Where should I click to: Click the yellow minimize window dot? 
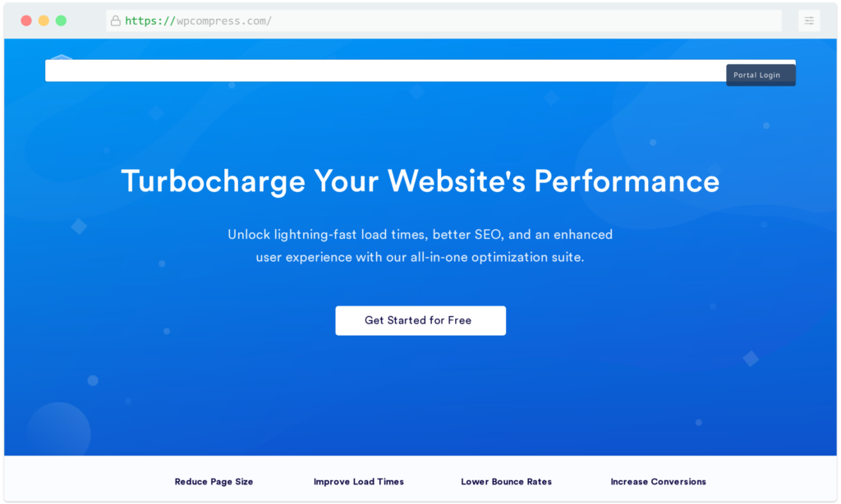point(44,21)
